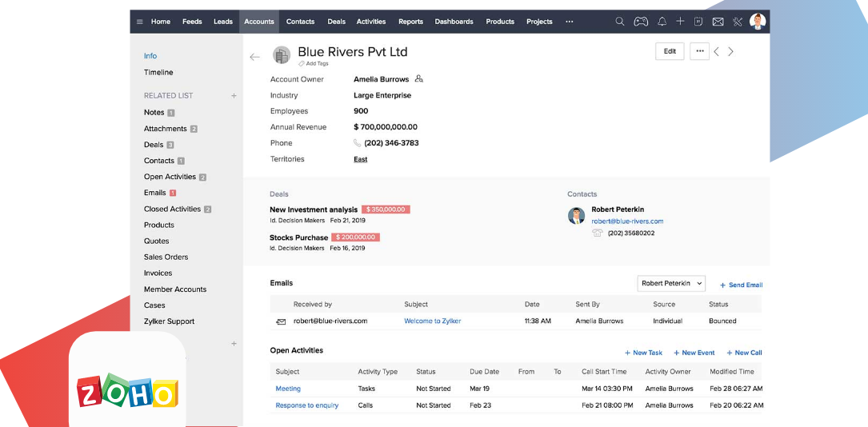
Task: Click the New Investment analysis deal
Action: pos(314,210)
